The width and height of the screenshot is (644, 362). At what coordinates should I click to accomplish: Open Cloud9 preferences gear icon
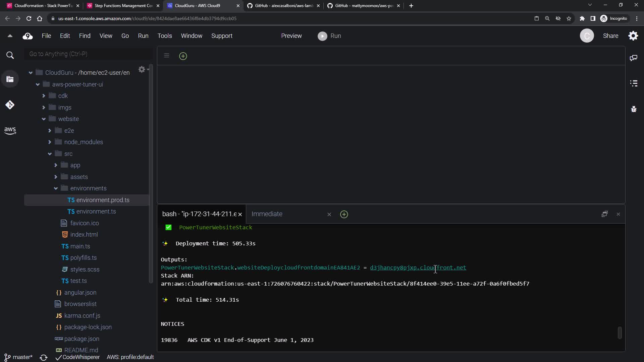pyautogui.click(x=633, y=36)
